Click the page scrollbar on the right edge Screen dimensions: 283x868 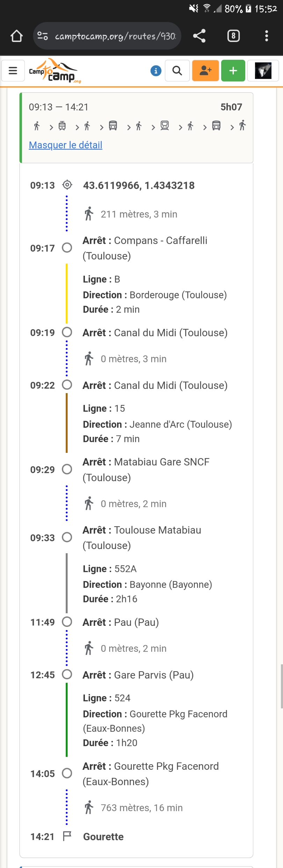coord(282,686)
